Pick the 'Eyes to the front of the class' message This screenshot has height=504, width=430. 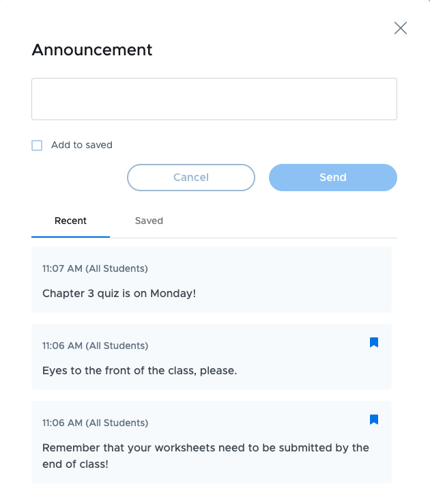140,371
